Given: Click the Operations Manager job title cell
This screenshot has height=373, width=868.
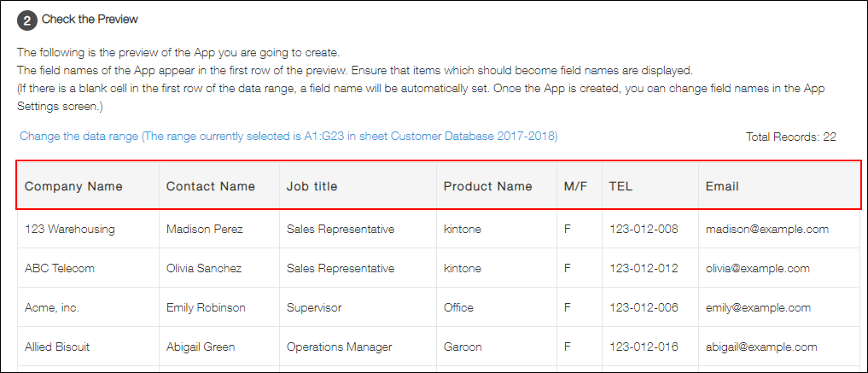Looking at the screenshot, I should tap(339, 347).
